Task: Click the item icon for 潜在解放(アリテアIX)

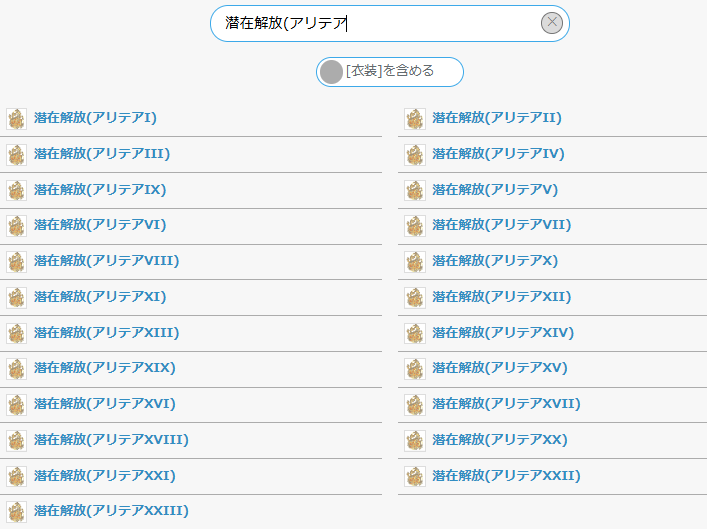Action: coord(17,190)
